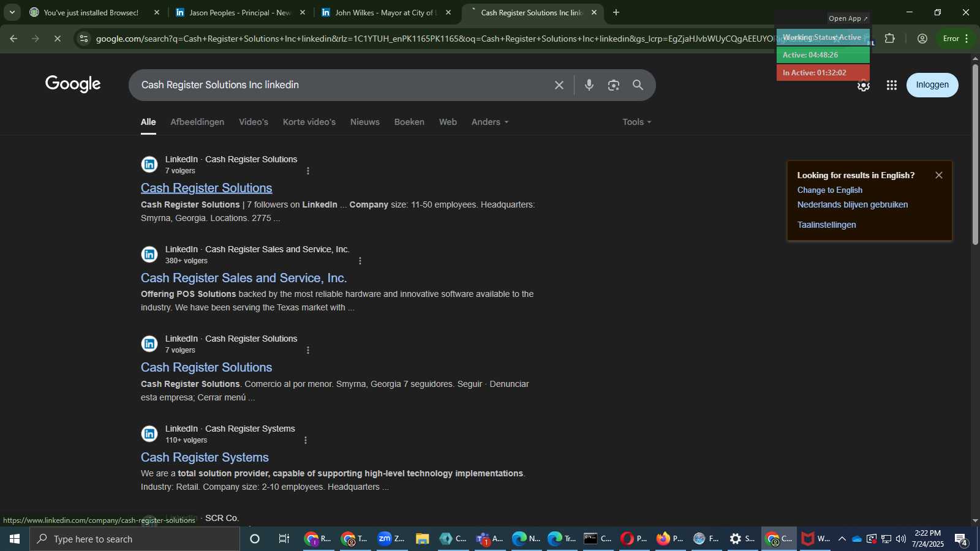
Task: Click Open App in tracker overlay
Action: (x=848, y=18)
